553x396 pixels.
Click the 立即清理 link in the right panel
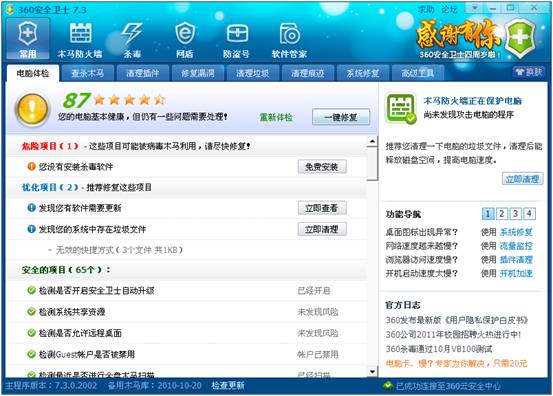[522, 179]
